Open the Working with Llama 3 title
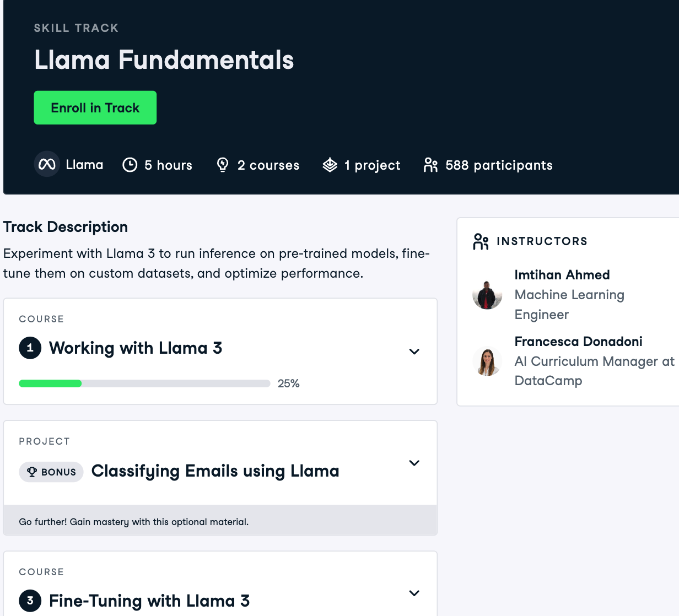 point(136,348)
